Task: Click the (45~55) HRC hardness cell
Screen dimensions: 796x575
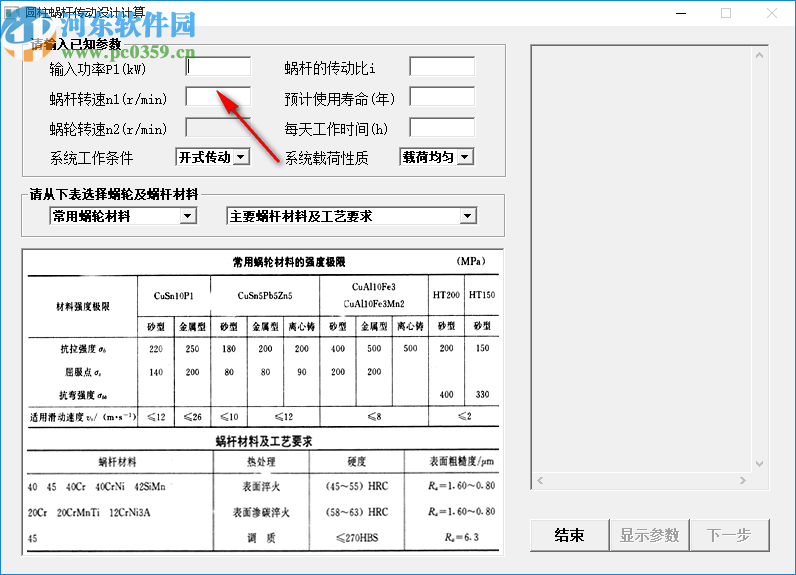Action: point(357,486)
